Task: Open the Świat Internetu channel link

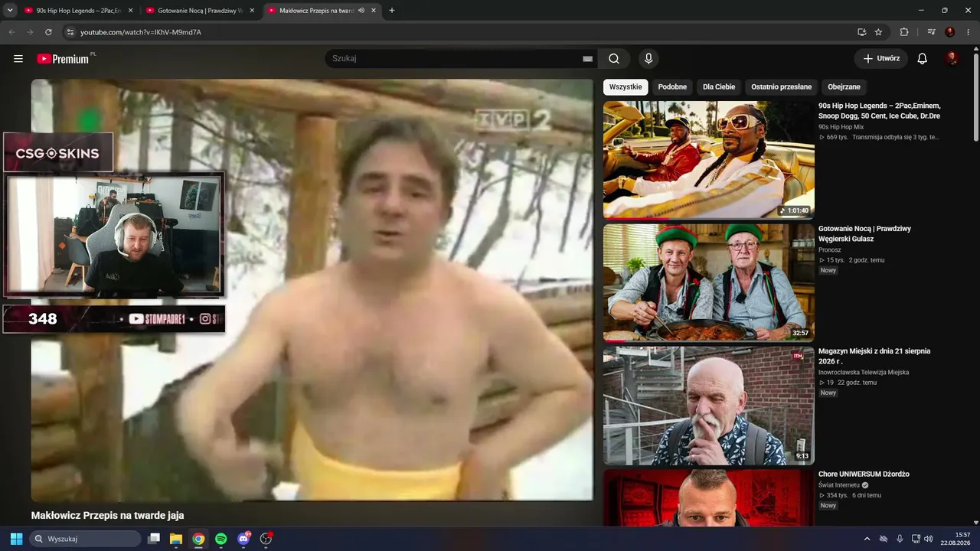Action: point(840,485)
